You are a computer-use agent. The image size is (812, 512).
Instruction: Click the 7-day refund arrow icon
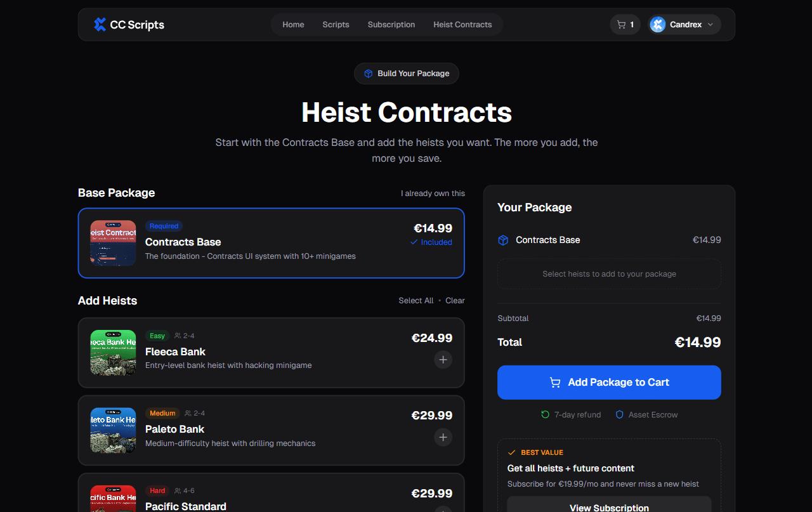click(x=544, y=414)
